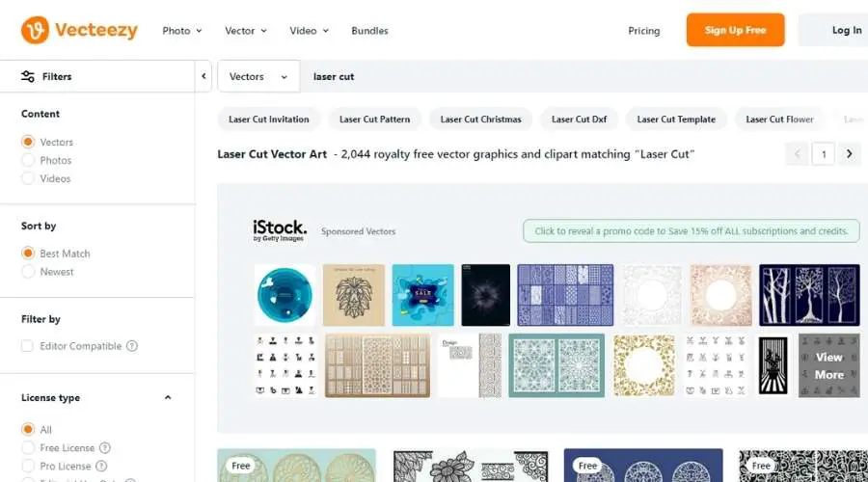This screenshot has height=482, width=868.
Task: Select the Newest sort option
Action: click(x=28, y=272)
